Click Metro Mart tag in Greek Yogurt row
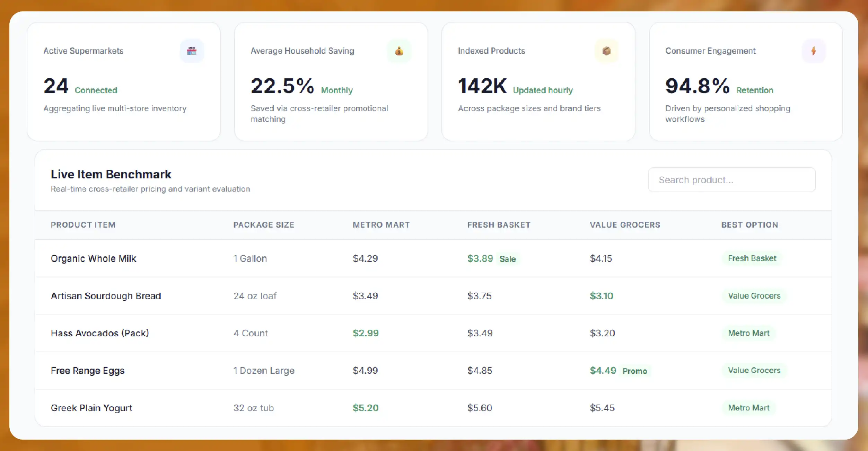The image size is (868, 451). [748, 408]
